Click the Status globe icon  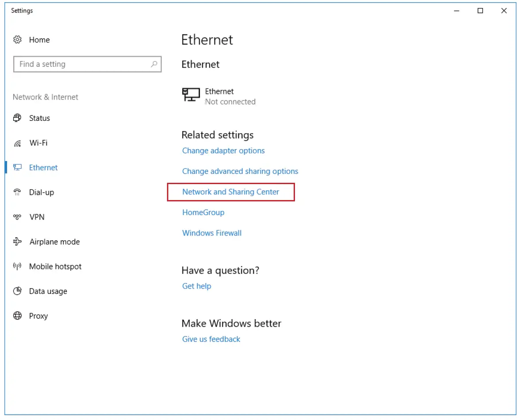[17, 118]
